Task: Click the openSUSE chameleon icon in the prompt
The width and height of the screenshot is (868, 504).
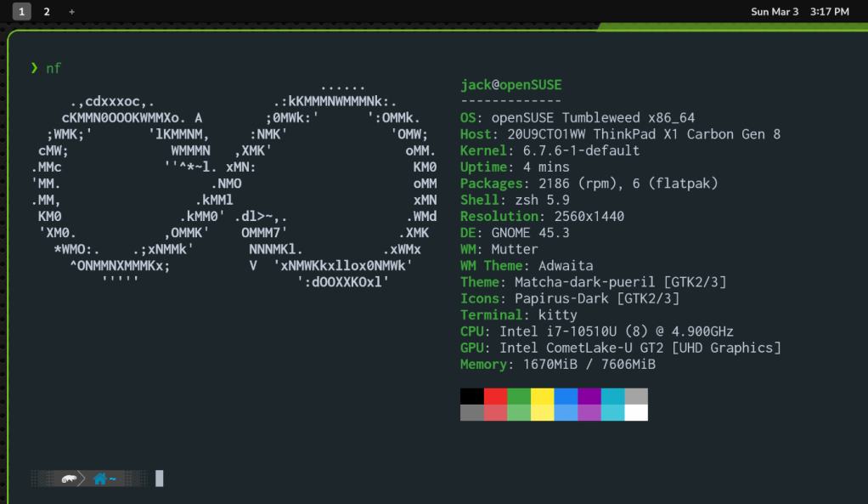Action: [70, 479]
